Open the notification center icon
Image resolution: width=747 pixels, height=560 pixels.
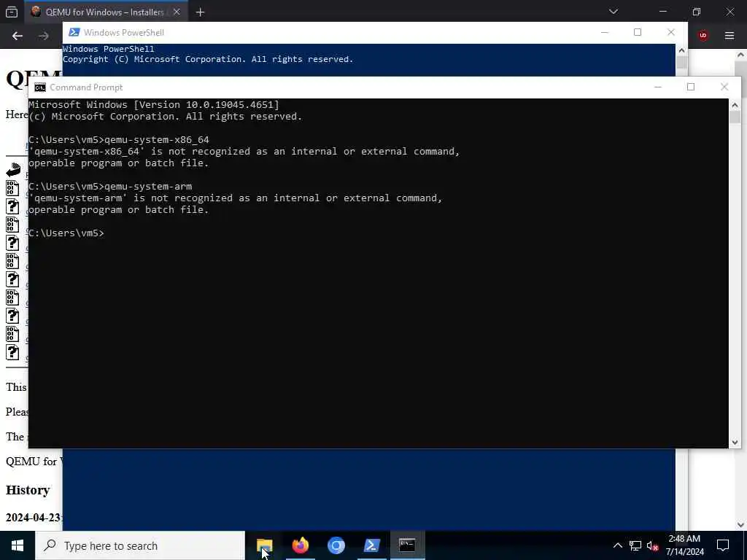[x=723, y=545]
